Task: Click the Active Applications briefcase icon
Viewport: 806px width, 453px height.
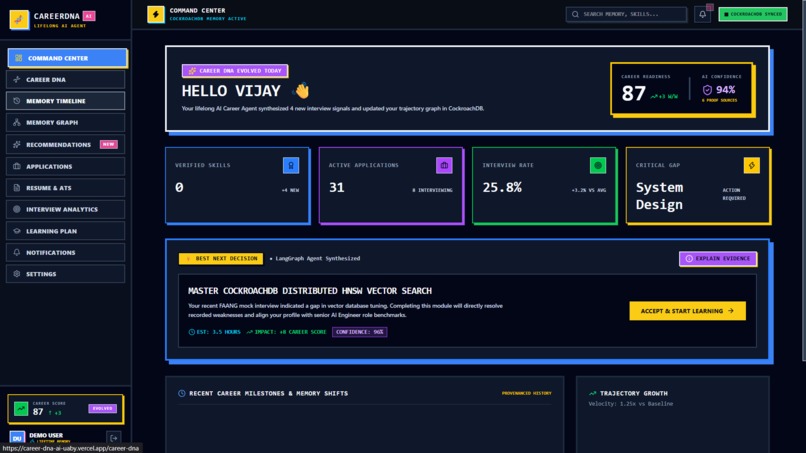Action: 444,166
